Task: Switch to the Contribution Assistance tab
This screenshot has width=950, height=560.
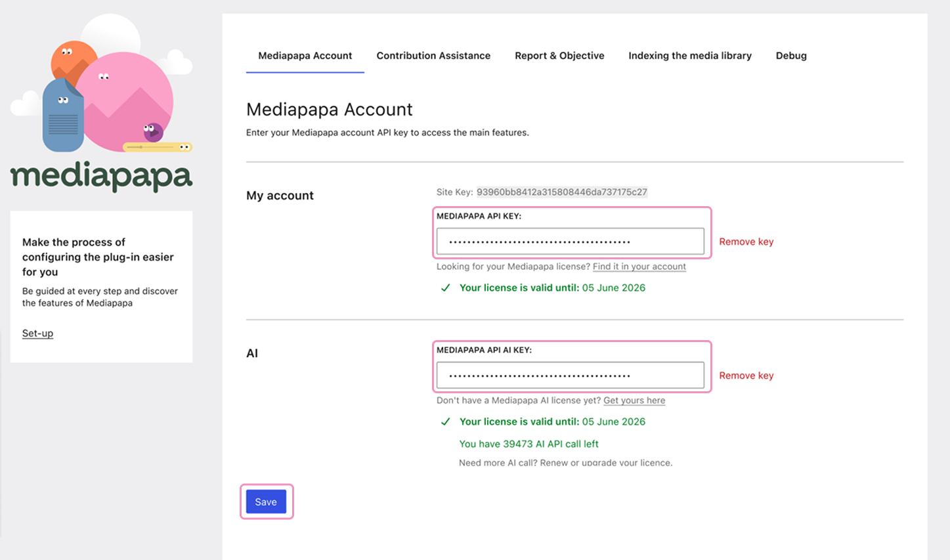Action: pyautogui.click(x=433, y=56)
